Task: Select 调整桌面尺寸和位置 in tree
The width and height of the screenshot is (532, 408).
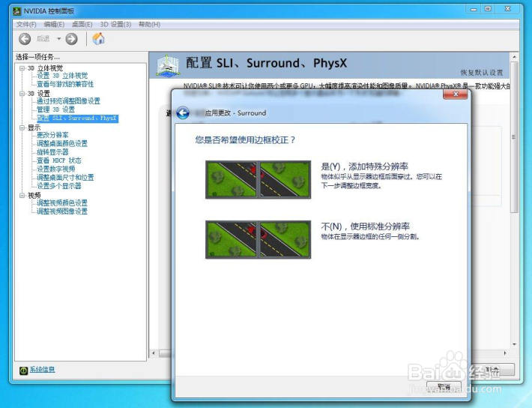Action: pos(65,178)
